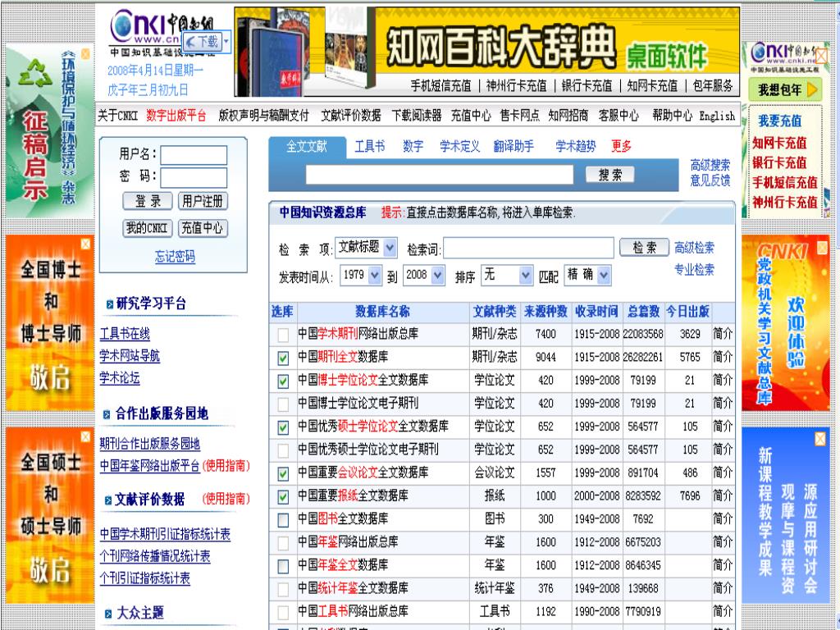Uncheck the 中国重要会议论文全文数据库 checkbox
840x630 pixels.
(x=283, y=473)
